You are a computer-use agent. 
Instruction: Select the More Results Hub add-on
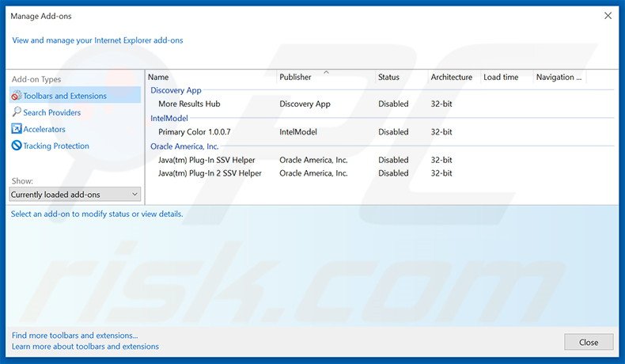coord(189,104)
